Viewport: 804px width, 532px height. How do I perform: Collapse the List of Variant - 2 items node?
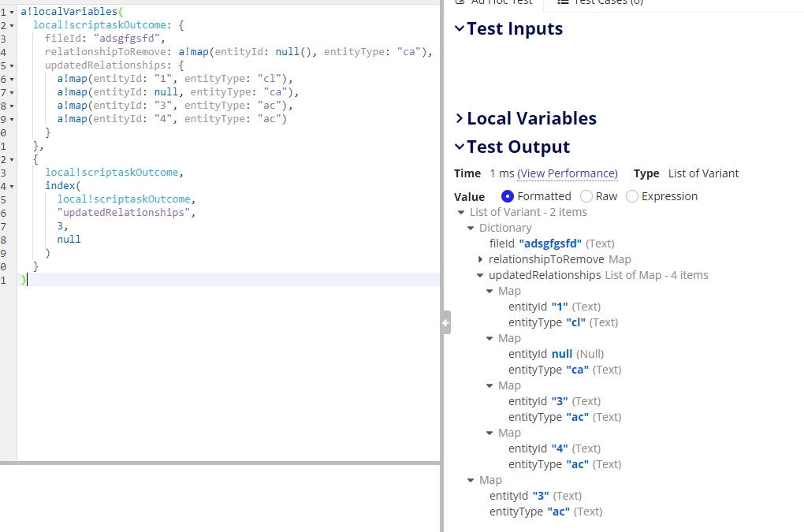461,212
